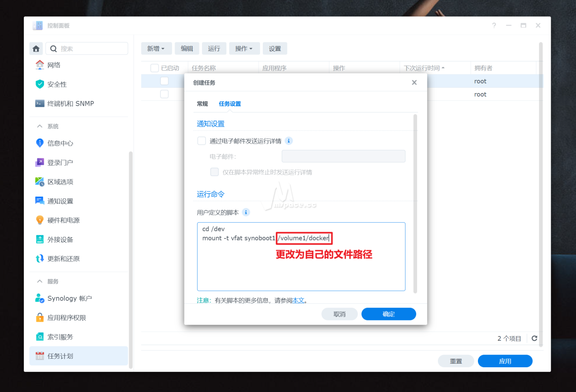The height and width of the screenshot is (392, 576).
Task: Open the 应用程序权限 lock icon
Action: (40, 318)
